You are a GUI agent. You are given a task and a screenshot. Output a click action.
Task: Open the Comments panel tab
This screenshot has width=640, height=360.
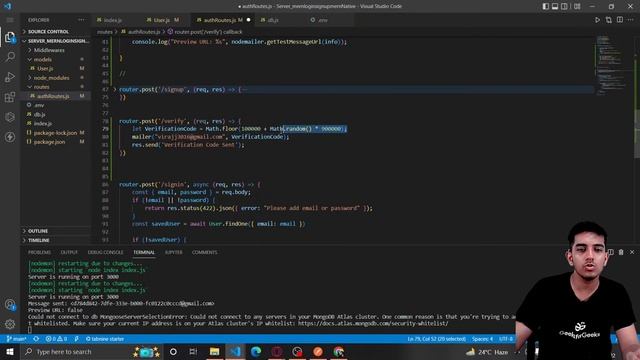(204, 252)
